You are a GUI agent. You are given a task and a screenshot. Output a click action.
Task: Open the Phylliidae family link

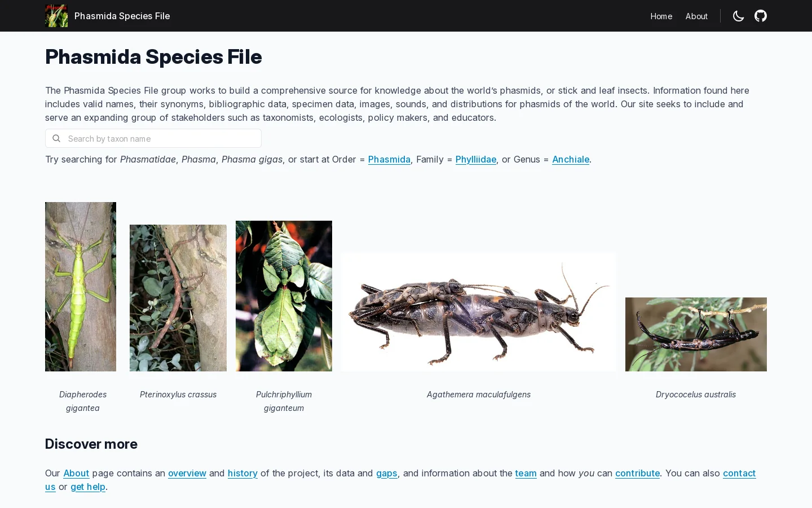[476, 159]
